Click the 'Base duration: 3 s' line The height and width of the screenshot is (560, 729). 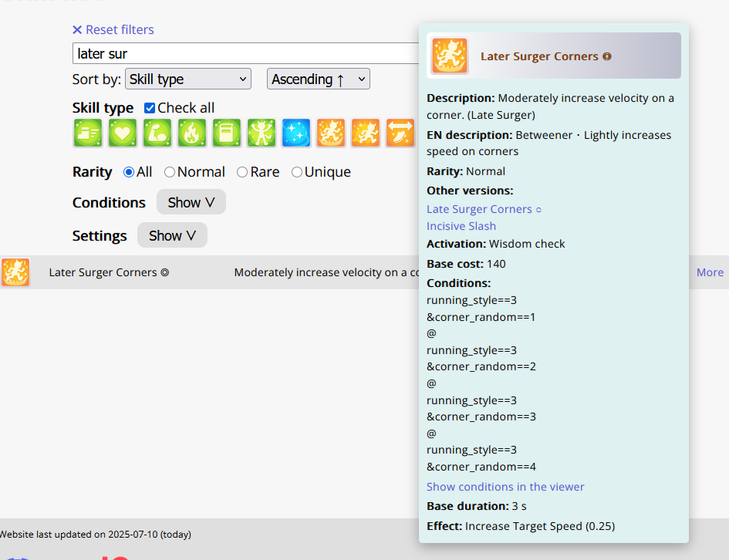(477, 506)
